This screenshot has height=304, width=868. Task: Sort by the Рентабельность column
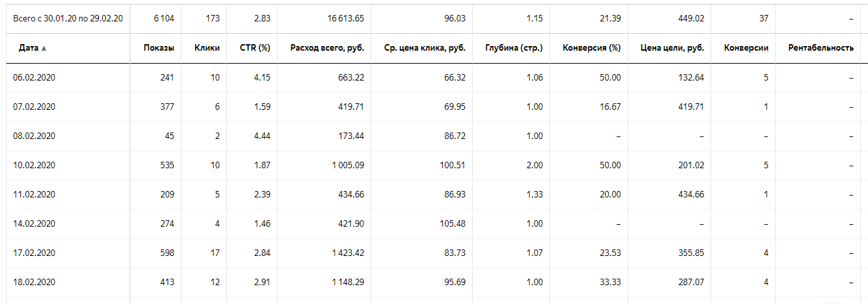point(821,48)
